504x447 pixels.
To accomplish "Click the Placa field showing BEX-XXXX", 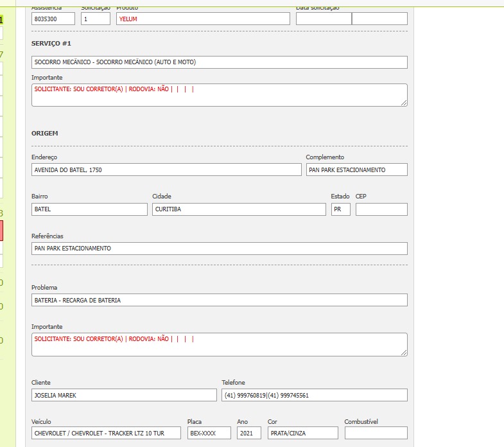I will [209, 434].
